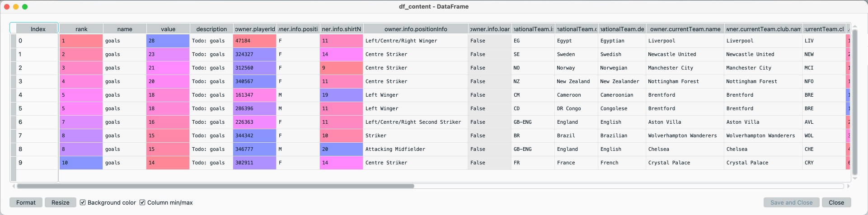The height and width of the screenshot is (215, 868).
Task: Select the blue cell with value 28
Action: pyautogui.click(x=168, y=41)
